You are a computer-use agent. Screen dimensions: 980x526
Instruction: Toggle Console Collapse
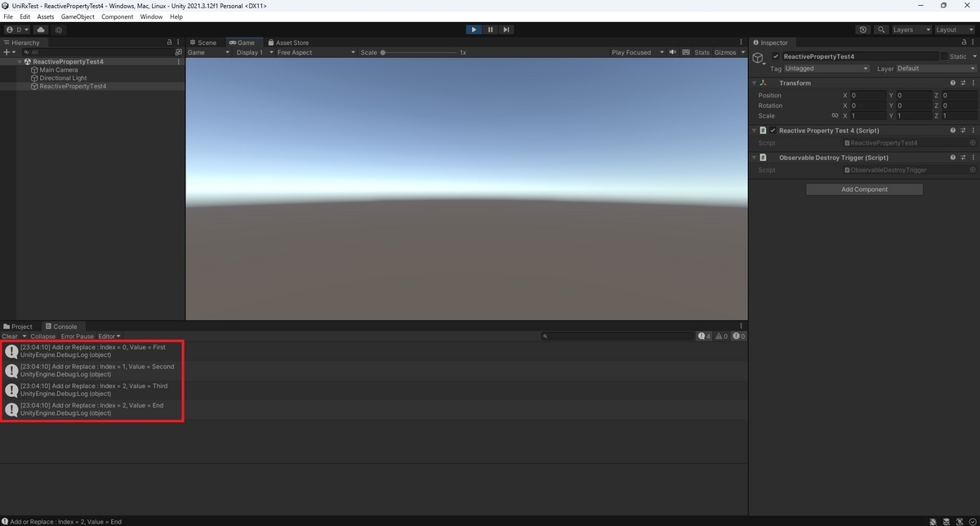[43, 337]
